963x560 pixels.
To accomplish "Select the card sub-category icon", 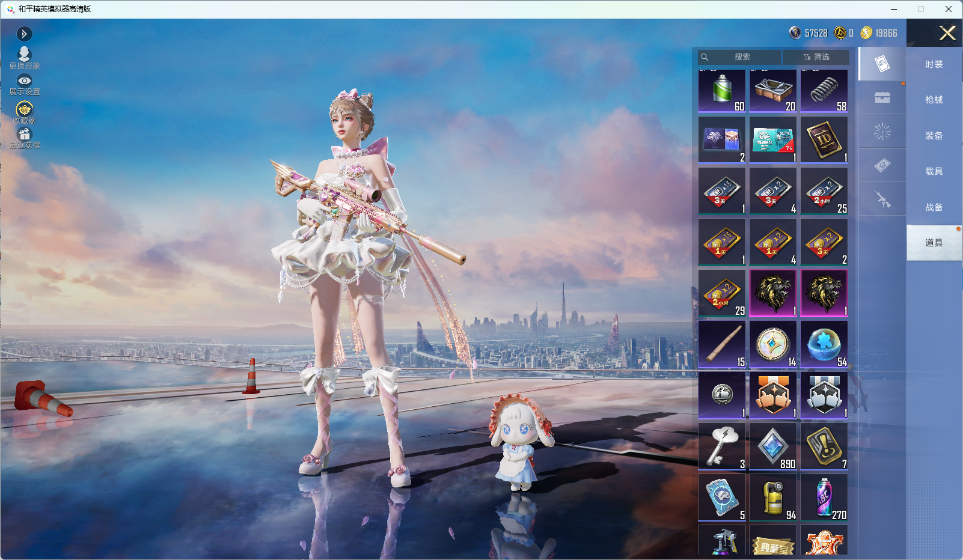I will click(882, 64).
